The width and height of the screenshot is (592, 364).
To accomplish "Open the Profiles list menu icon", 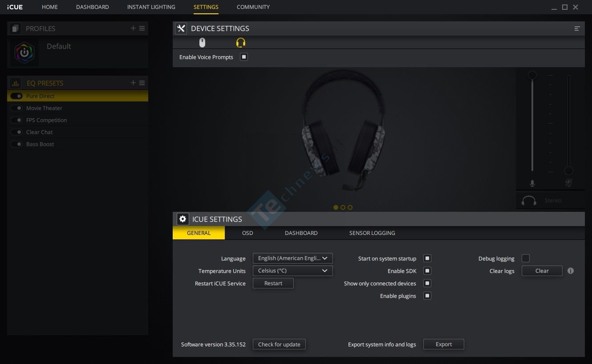I will (x=142, y=28).
